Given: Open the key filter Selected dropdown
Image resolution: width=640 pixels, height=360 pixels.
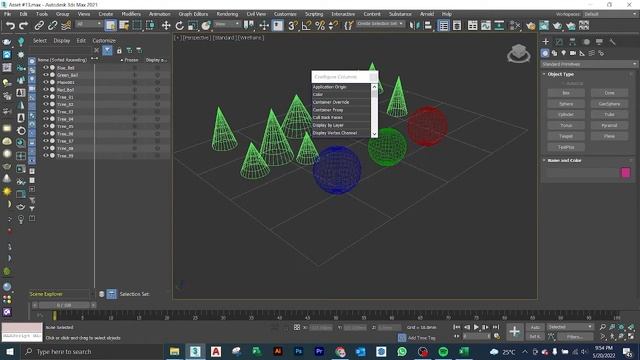Looking at the screenshot, I should [570, 327].
